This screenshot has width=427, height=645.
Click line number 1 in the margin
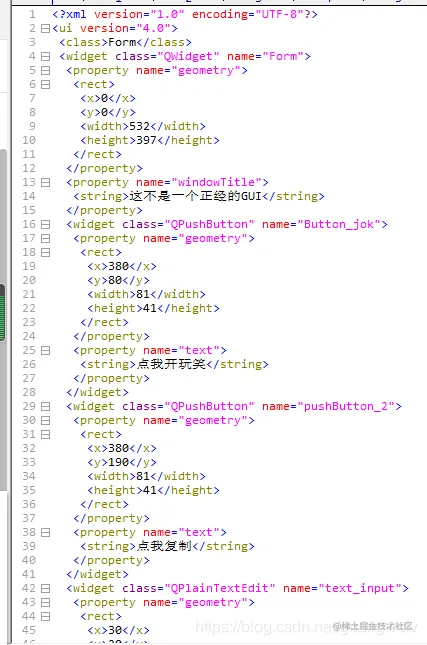pos(32,14)
